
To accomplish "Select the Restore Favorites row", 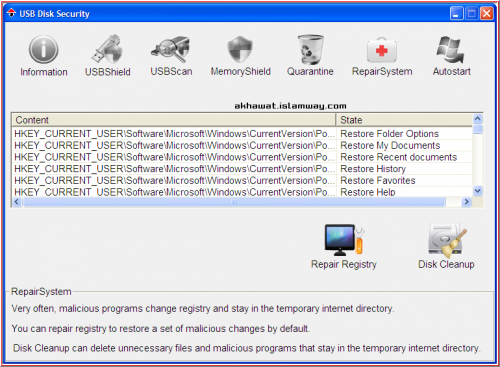I will [242, 180].
